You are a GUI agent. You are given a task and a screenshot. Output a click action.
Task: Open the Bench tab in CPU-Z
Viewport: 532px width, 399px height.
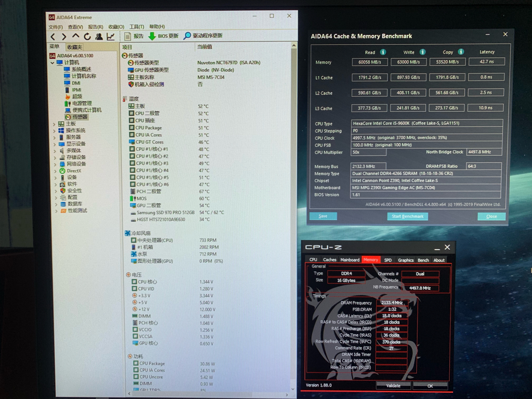pos(423,260)
